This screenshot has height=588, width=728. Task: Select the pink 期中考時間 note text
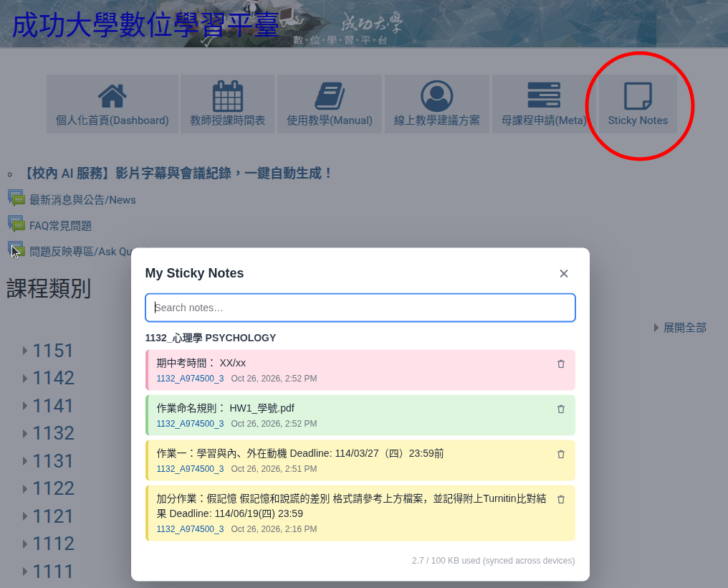click(x=201, y=363)
